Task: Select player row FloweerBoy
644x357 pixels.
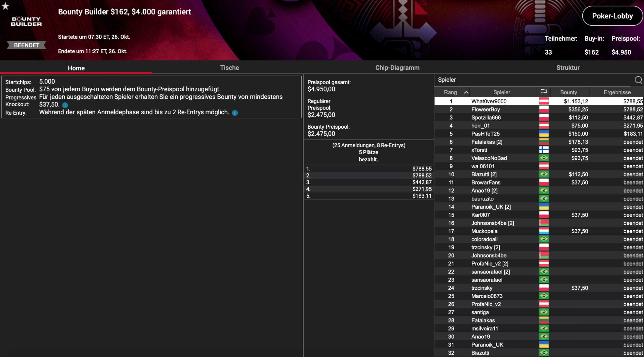Action: coord(486,110)
